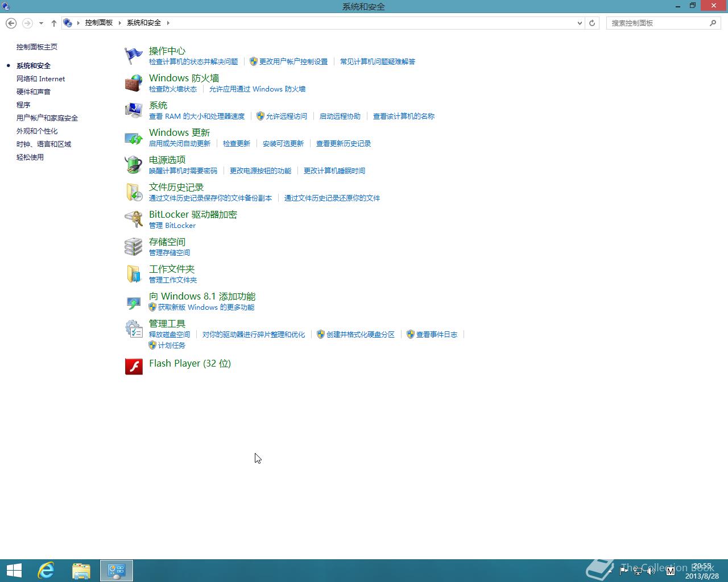Click the control panel icon in address bar

(68, 23)
